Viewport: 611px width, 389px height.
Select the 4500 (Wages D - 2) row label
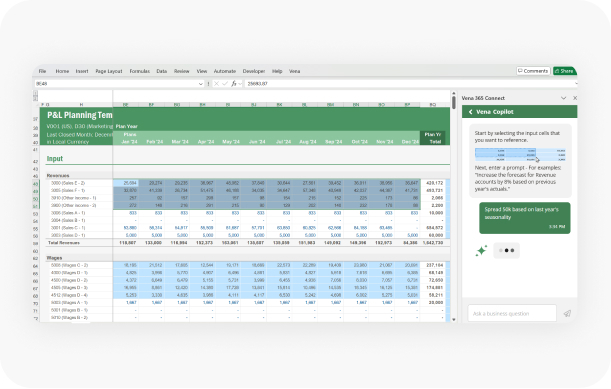[x=69, y=280]
